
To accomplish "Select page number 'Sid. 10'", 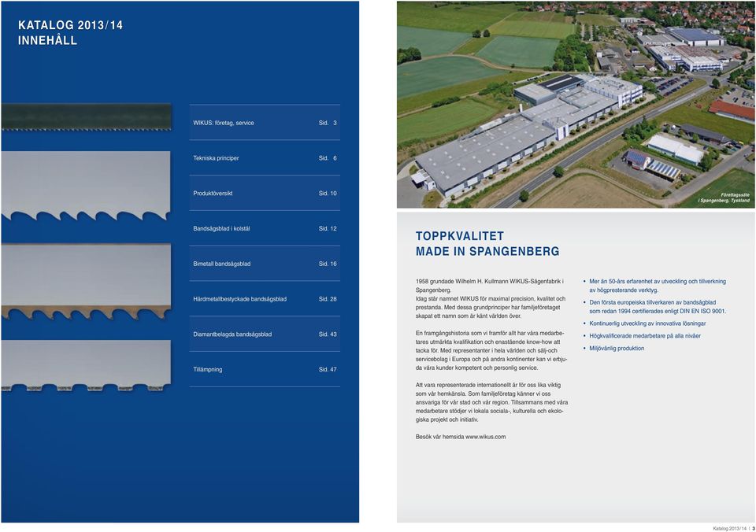I will coord(328,194).
